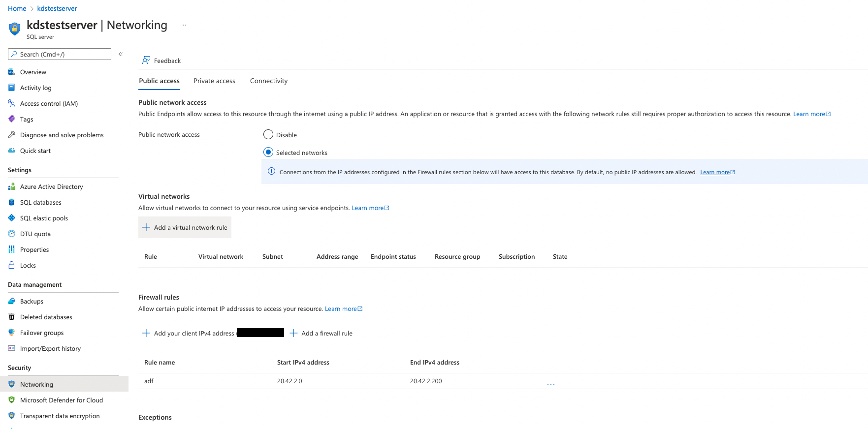This screenshot has width=868, height=429.
Task: Switch to the Private access tab
Action: pyautogui.click(x=214, y=81)
